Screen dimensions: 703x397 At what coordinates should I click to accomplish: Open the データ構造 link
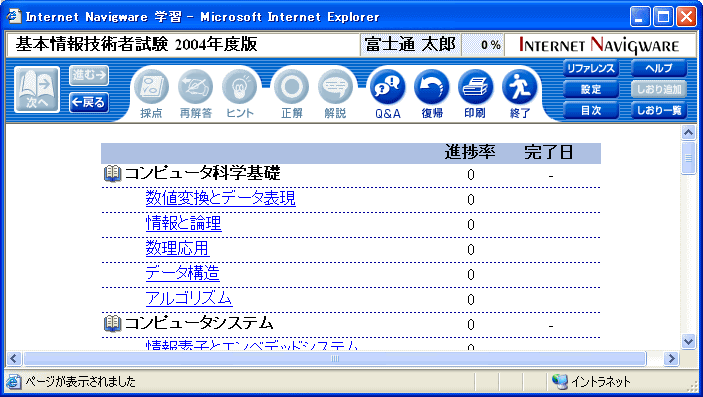182,273
